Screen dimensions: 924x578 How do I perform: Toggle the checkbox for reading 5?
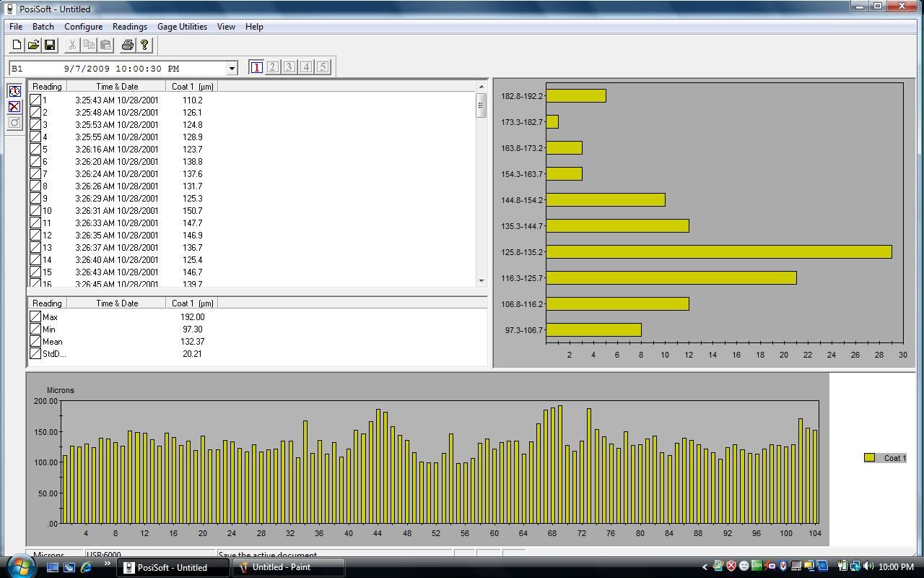[x=35, y=150]
